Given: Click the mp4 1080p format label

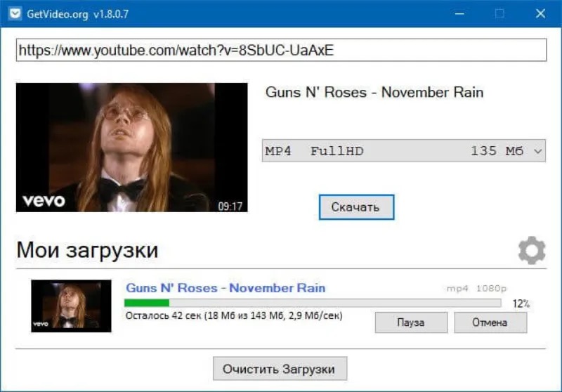Looking at the screenshot, I should [476, 289].
